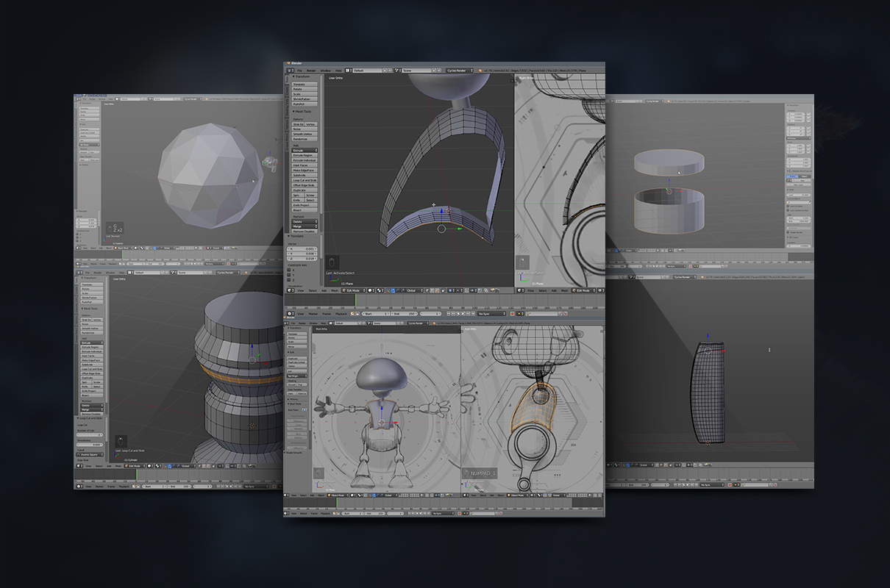Viewport: 890px width, 588px height.
Task: Click Remove Doubles in the arch-mesh window
Action: [305, 232]
